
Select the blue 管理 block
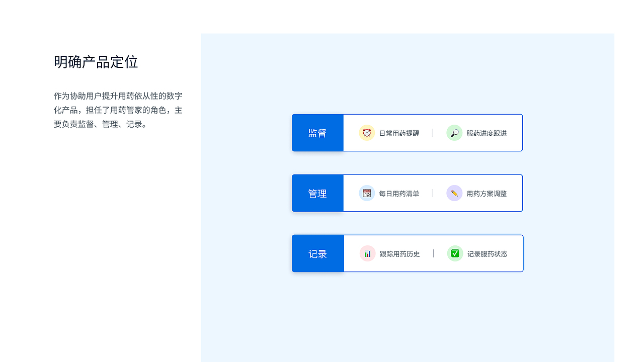tap(317, 193)
